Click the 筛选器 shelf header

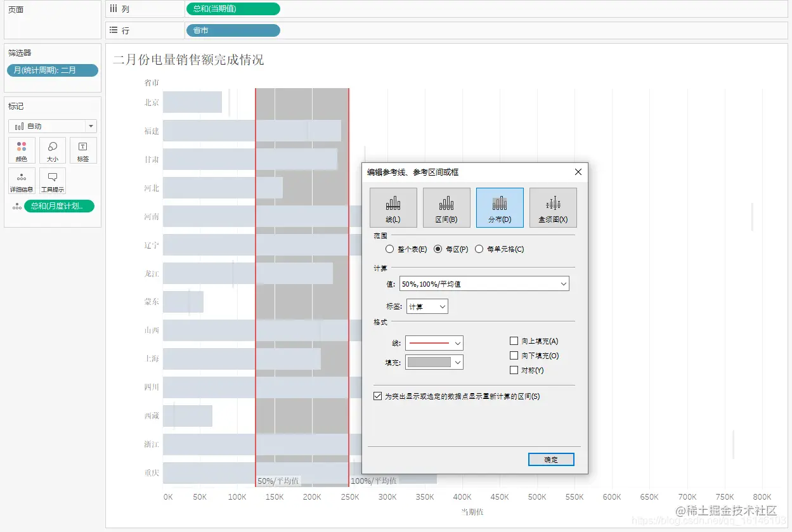[20, 53]
